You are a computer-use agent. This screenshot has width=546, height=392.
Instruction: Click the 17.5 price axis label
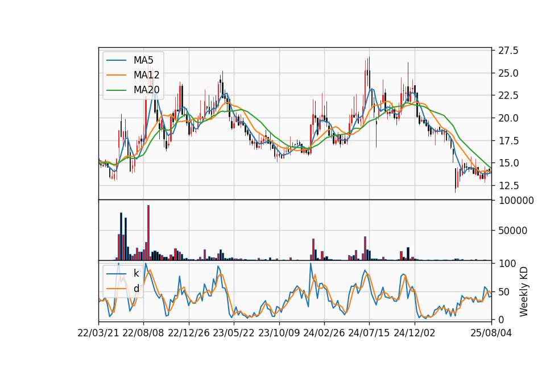pyautogui.click(x=508, y=141)
